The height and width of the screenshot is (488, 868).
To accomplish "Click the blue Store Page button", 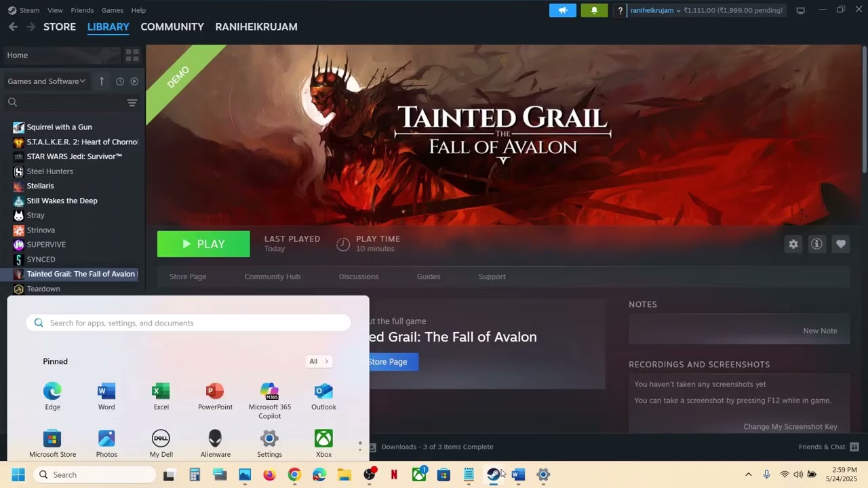I will click(394, 362).
